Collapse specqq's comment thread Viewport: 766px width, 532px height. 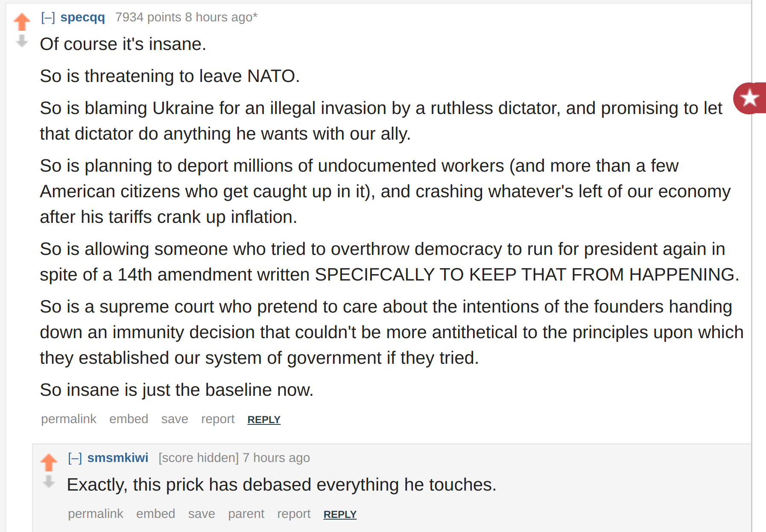(48, 18)
